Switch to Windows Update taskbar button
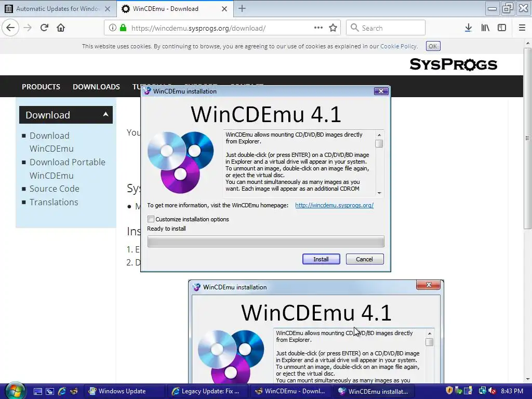The width and height of the screenshot is (532, 399). (124, 391)
